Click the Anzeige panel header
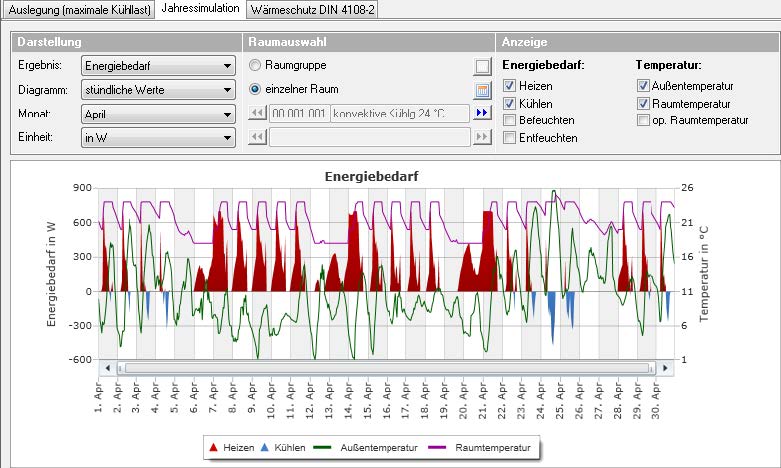 pos(639,42)
